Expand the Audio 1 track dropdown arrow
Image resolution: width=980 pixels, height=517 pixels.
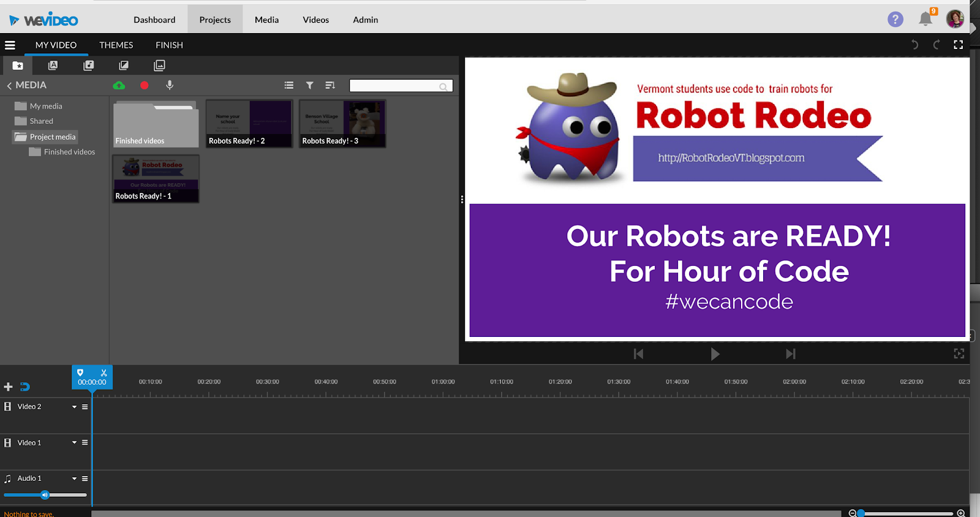click(75, 478)
